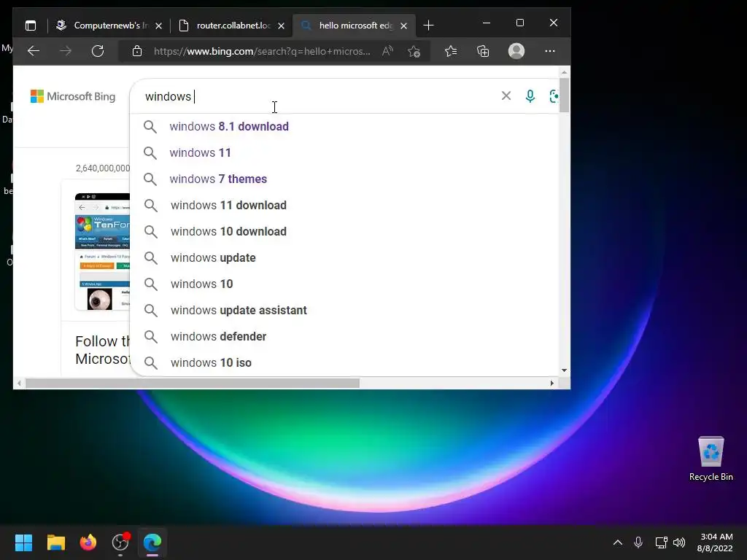This screenshot has width=747, height=560.
Task: Click the scroll down arrow
Action: point(564,370)
